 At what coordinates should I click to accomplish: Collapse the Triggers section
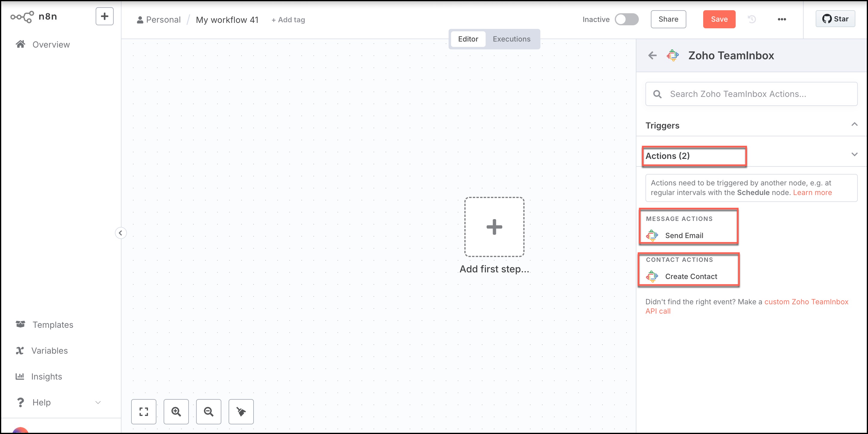click(854, 125)
